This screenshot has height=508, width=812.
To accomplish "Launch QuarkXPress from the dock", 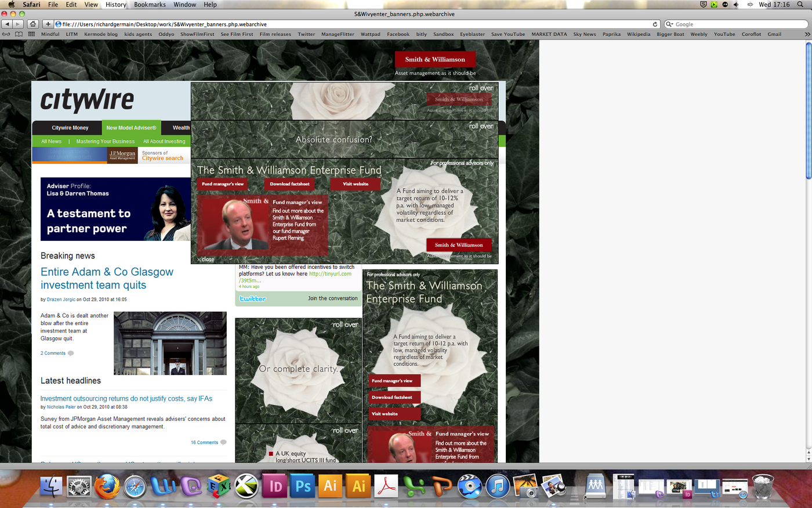I will pyautogui.click(x=246, y=486).
